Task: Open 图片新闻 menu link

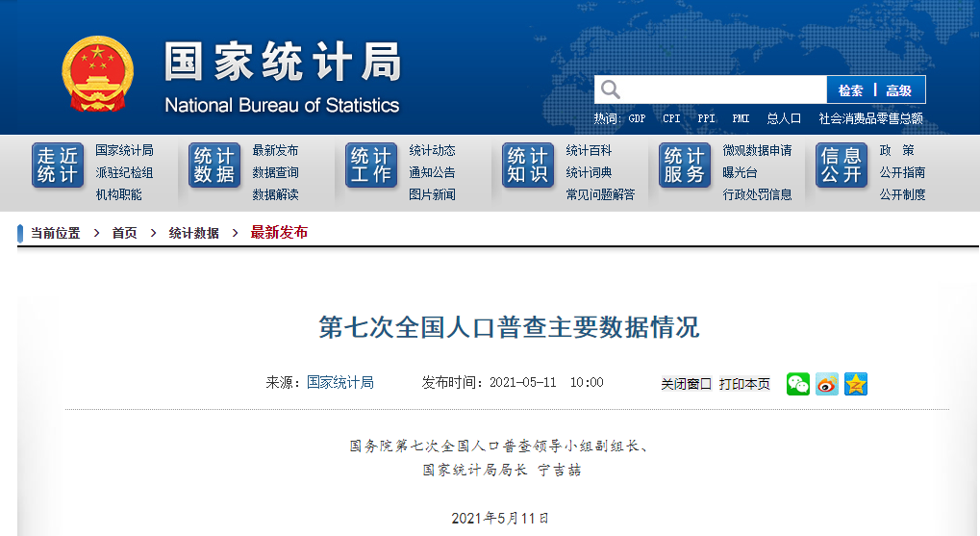Action: tap(433, 194)
